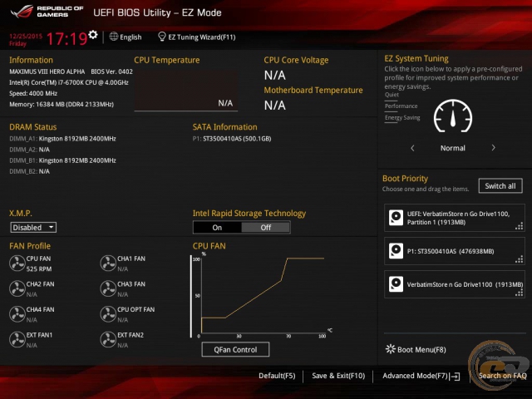Click the CHA2 FAN fan icon
532x399 pixels.
pyautogui.click(x=17, y=288)
